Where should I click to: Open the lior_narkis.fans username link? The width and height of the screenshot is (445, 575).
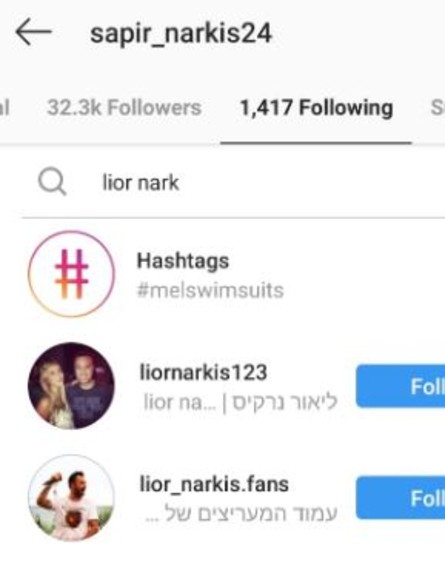tap(214, 484)
